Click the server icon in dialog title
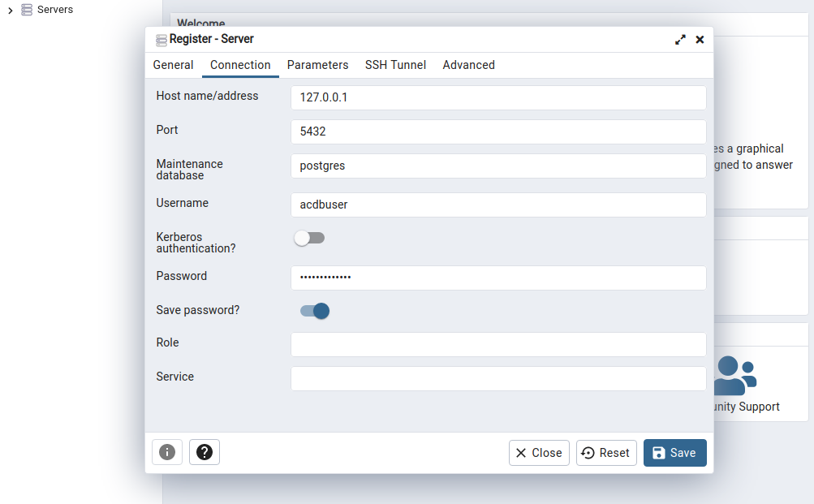Viewport: 814px width, 504px height. point(161,40)
